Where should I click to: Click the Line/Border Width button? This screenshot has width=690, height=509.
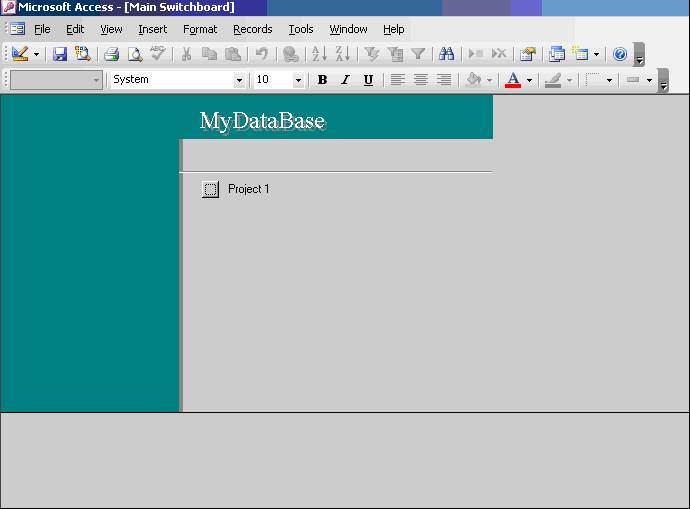[x=593, y=80]
